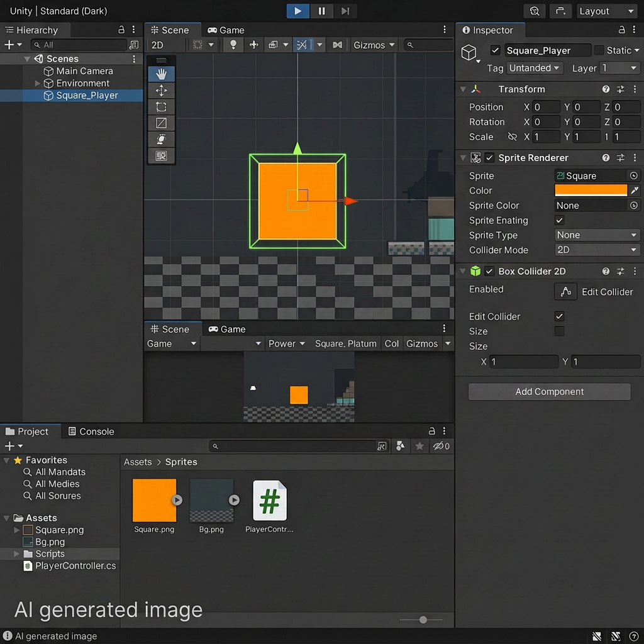Image resolution: width=644 pixels, height=644 pixels.
Task: Select the custom editor tool at the bottom of the tool strip
Action: (x=161, y=156)
